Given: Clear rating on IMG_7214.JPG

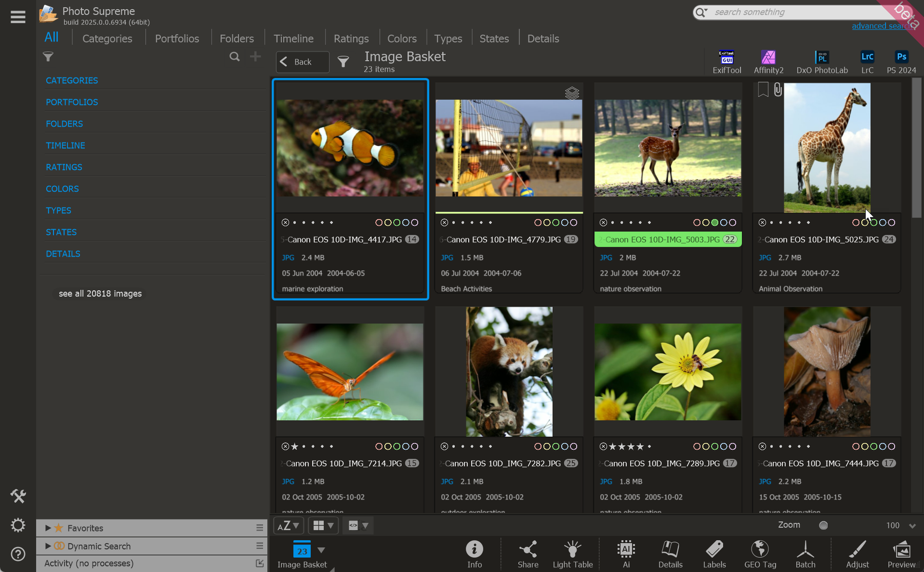Looking at the screenshot, I should (x=285, y=446).
